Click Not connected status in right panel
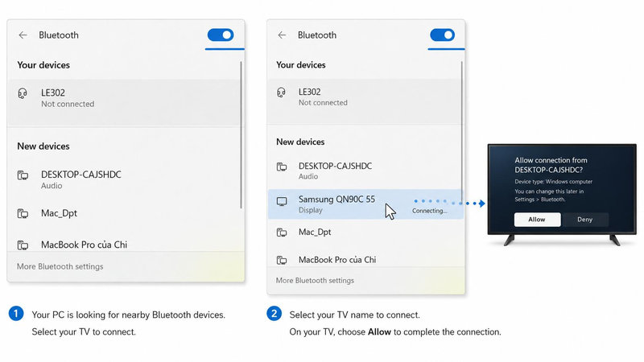The image size is (644, 362). click(323, 103)
